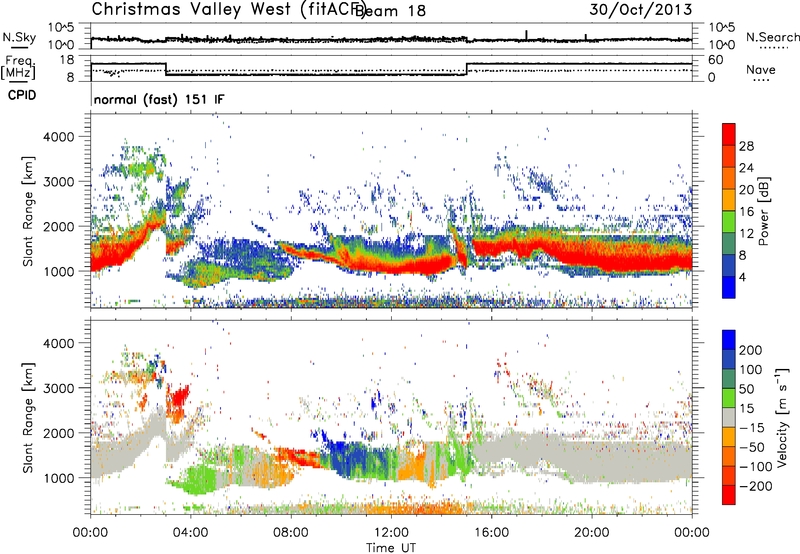Image resolution: width=800 pixels, height=554 pixels.
Task: Click the '16:00' time tick label
Action: pos(491,533)
